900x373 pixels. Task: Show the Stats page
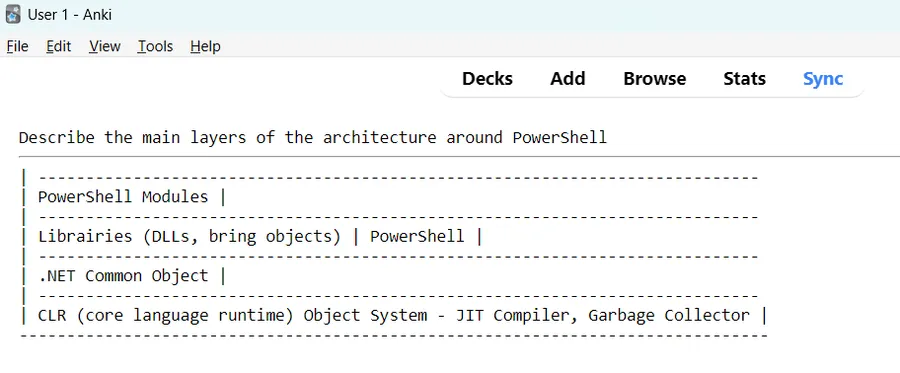(744, 79)
